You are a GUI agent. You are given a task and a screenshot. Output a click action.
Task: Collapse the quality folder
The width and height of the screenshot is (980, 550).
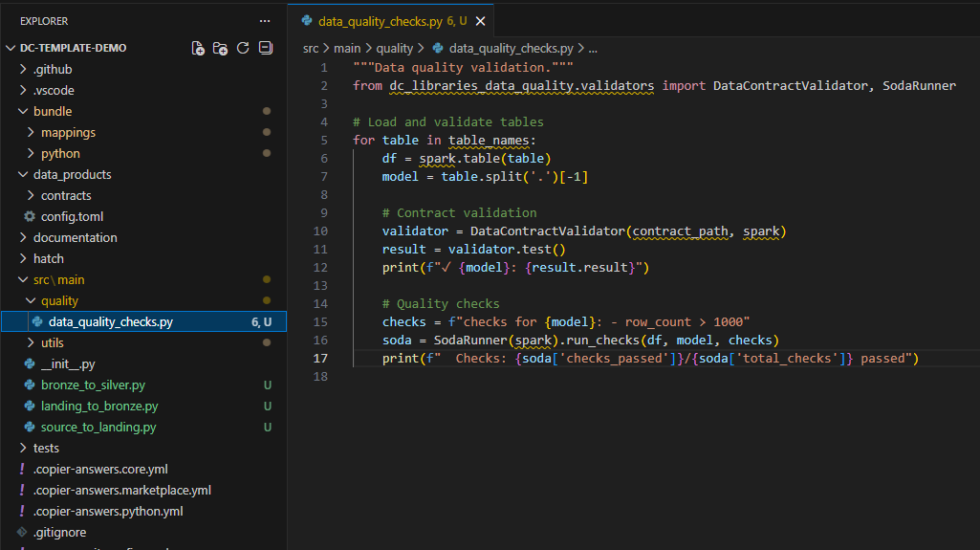point(31,300)
